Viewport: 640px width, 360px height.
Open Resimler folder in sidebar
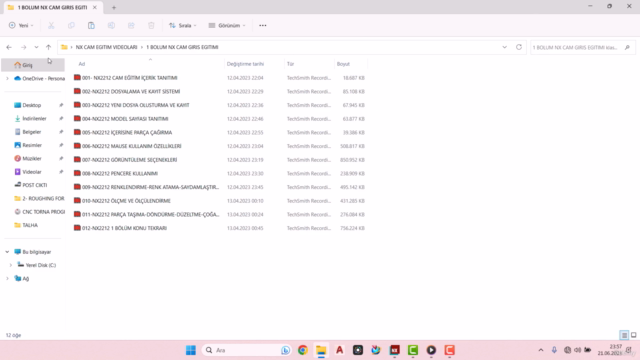[x=32, y=145]
